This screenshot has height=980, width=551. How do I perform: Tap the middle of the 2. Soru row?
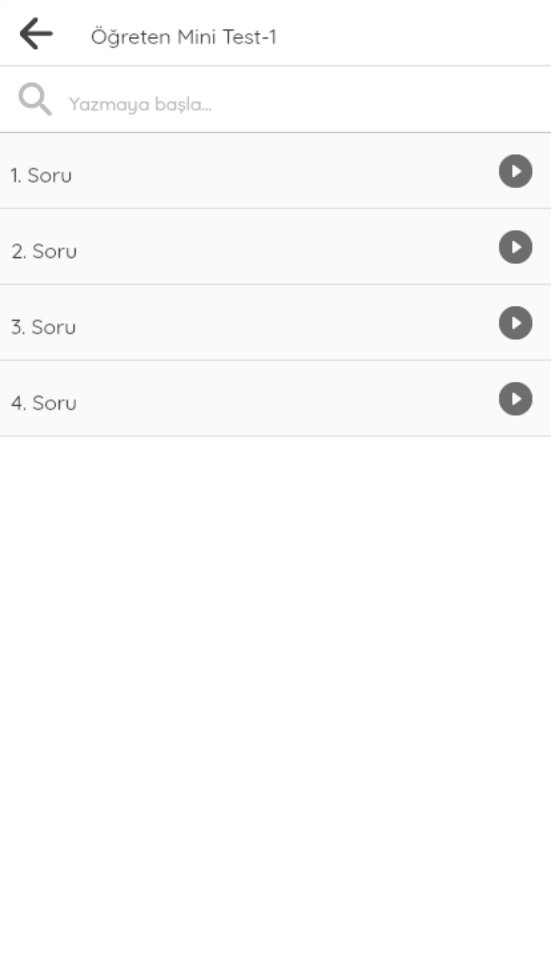[x=275, y=247]
